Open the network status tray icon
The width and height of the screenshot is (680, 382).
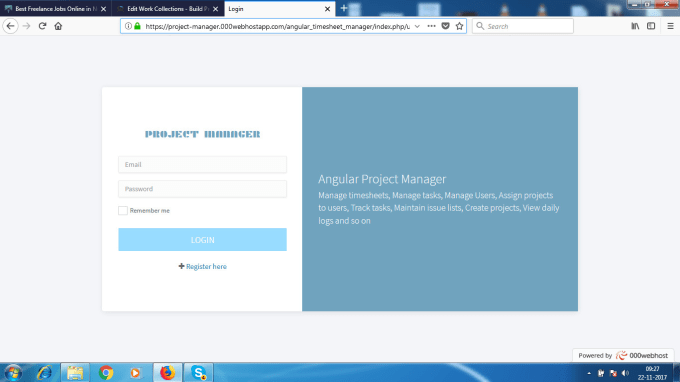(x=613, y=373)
